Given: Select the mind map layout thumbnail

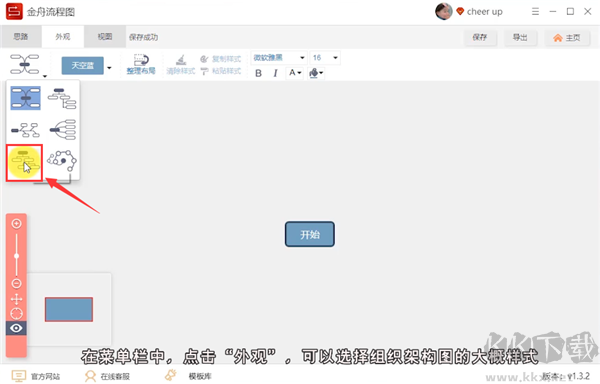Looking at the screenshot, I should pyautogui.click(x=25, y=98).
